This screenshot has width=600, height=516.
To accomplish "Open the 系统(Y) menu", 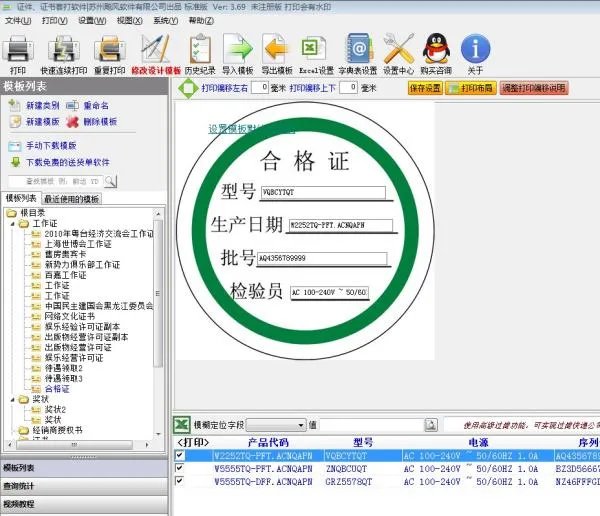I will [x=166, y=21].
